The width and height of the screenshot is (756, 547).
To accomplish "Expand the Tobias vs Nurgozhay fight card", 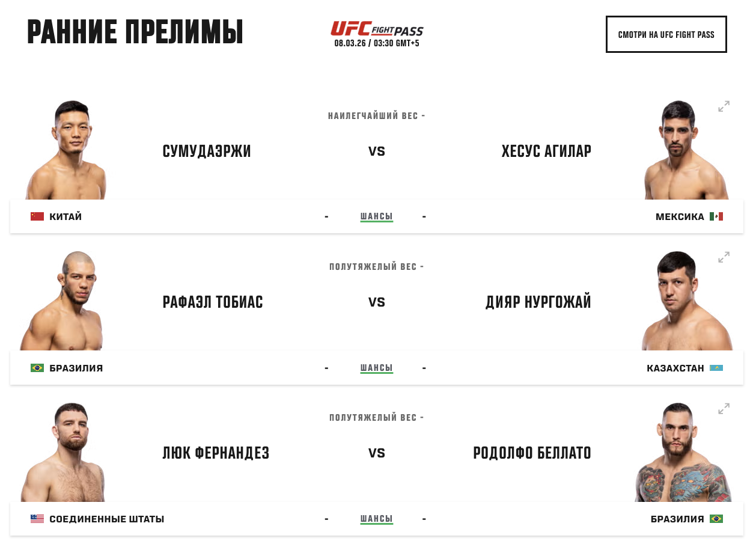I will (724, 257).
